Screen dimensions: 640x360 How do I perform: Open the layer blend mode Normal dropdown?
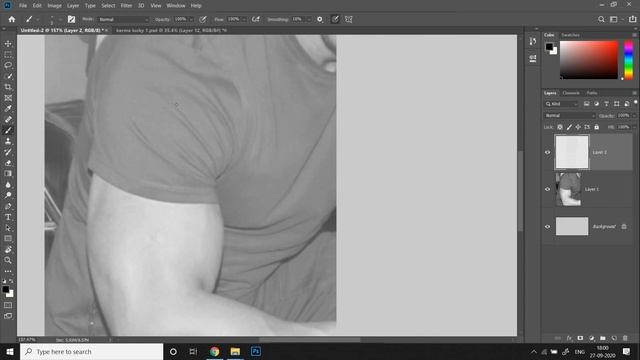[x=569, y=116]
